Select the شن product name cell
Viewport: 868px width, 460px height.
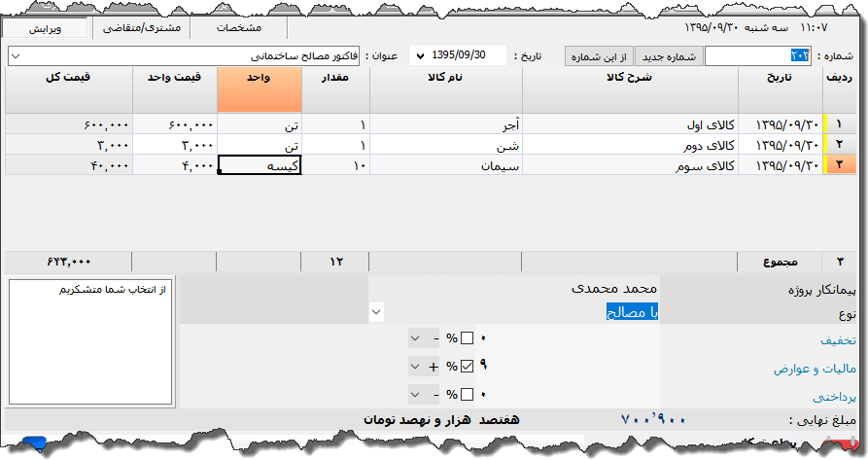[x=445, y=145]
